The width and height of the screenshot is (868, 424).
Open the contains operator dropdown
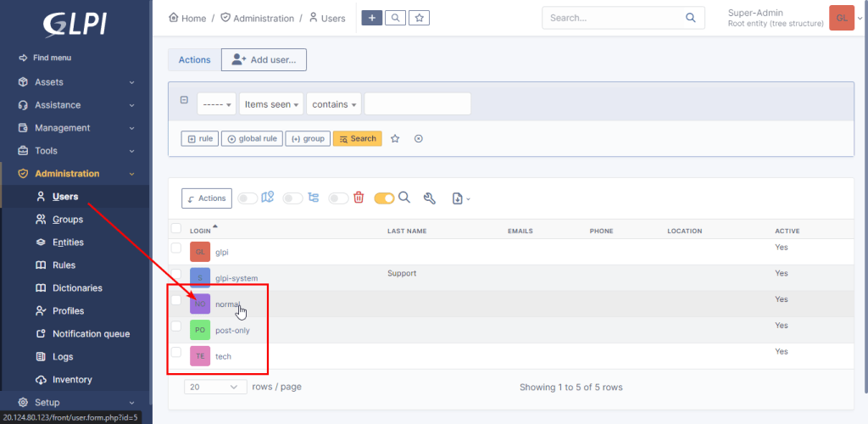click(334, 104)
